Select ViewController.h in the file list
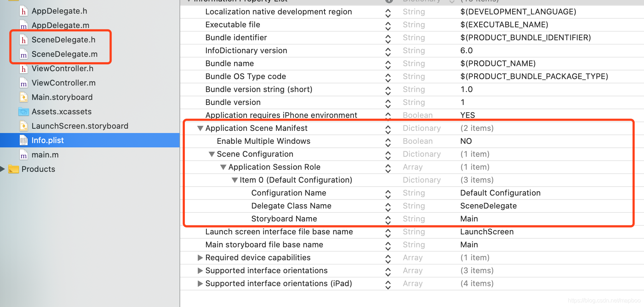Image resolution: width=644 pixels, height=307 pixels. [62, 69]
